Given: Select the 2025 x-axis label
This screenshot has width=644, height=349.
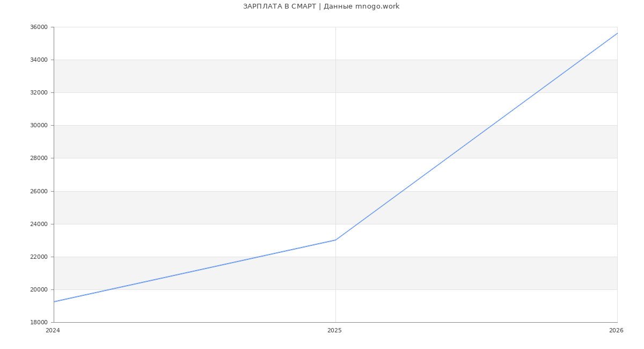Looking at the screenshot, I should 334,331.
